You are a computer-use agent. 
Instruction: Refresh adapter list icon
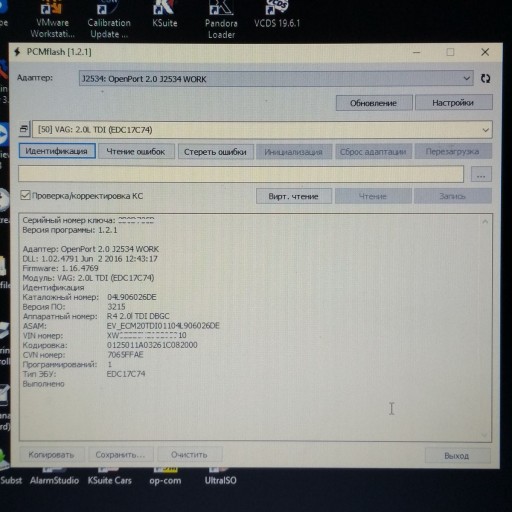tap(485, 79)
